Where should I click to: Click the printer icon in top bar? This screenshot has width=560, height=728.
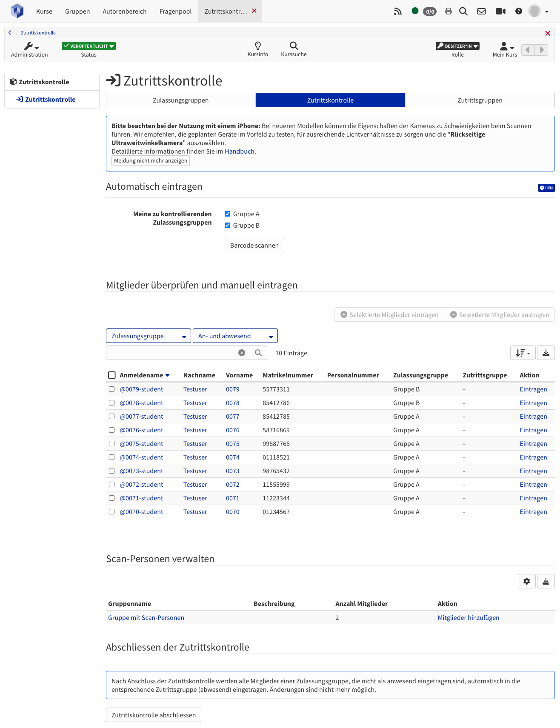point(448,11)
